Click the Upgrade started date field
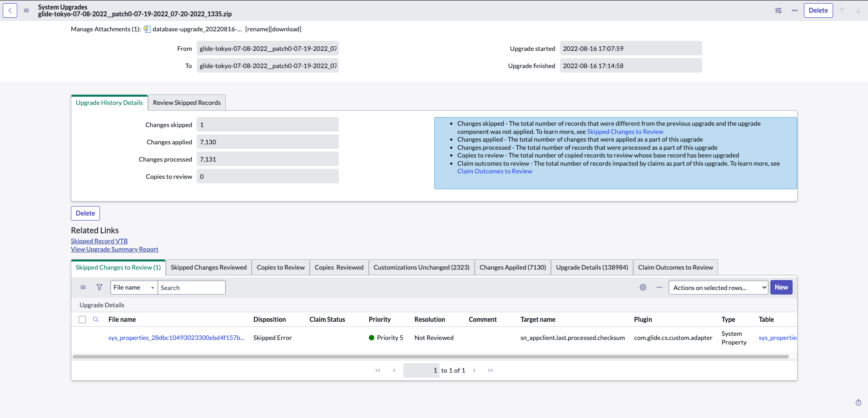 coord(631,49)
